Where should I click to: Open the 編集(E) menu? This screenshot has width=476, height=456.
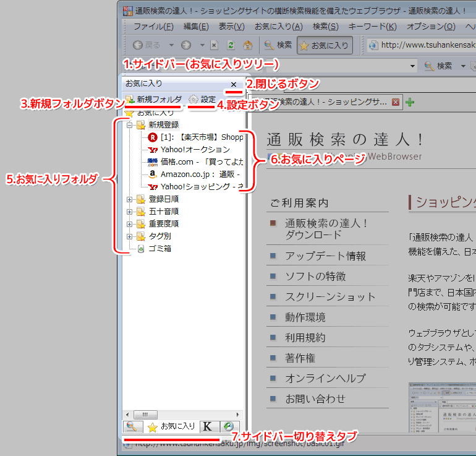[x=196, y=27]
